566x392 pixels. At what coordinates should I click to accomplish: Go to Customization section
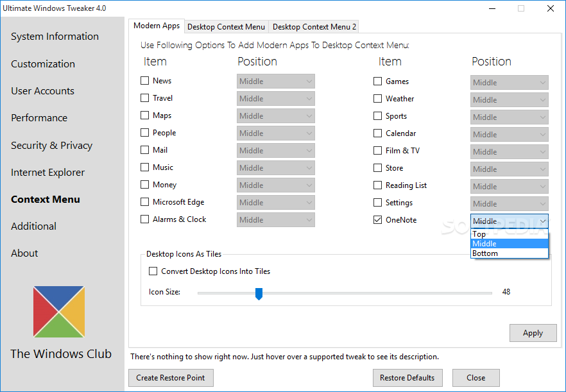(43, 64)
